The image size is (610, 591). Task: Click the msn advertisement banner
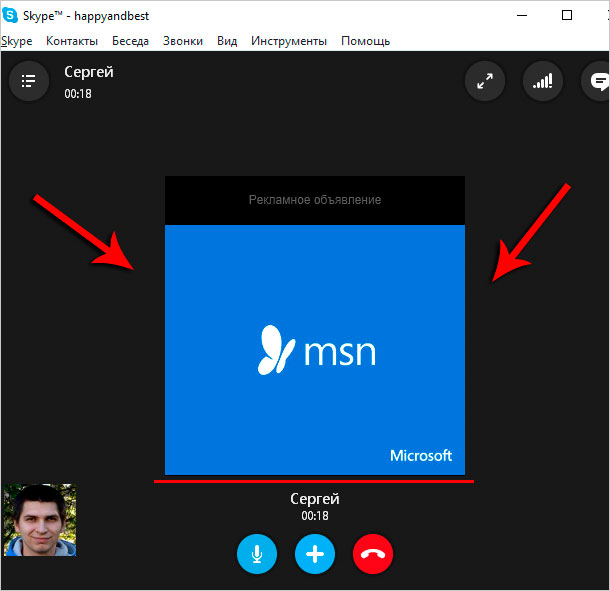pyautogui.click(x=315, y=349)
